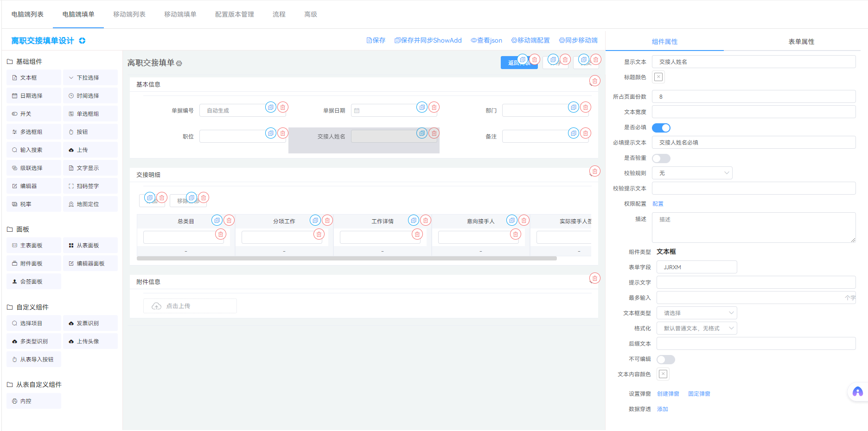The width and height of the screenshot is (868, 431).
Task: Switch to 移动端列表 tab
Action: (x=129, y=14)
